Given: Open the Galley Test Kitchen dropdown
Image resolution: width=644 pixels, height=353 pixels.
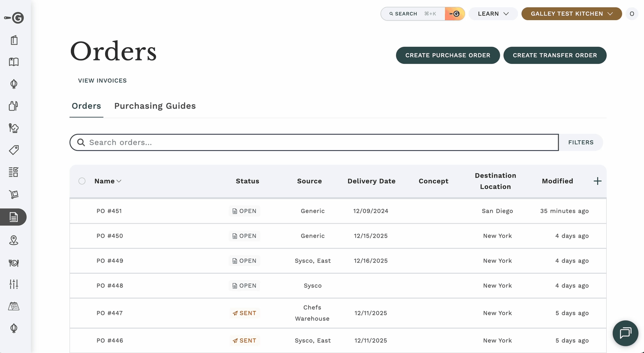Looking at the screenshot, I should click(x=571, y=14).
